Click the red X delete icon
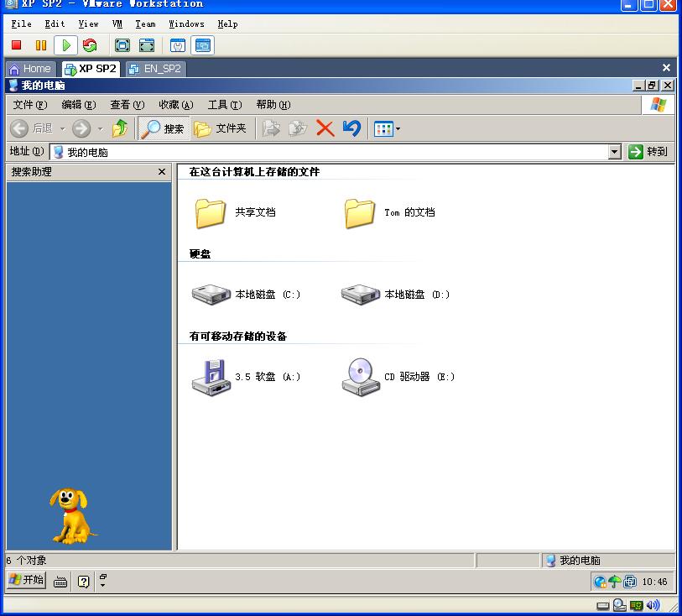 325,128
